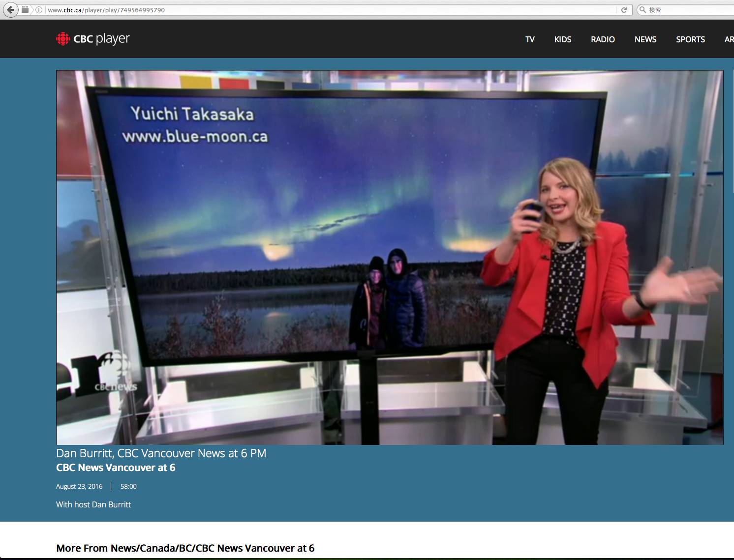Open the NEWS menu item
This screenshot has width=734, height=560.
(x=645, y=39)
